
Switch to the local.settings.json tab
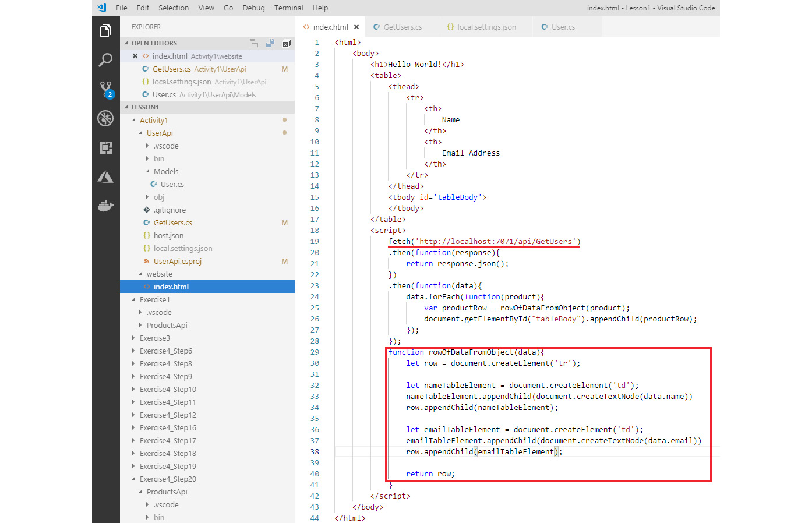coord(486,27)
